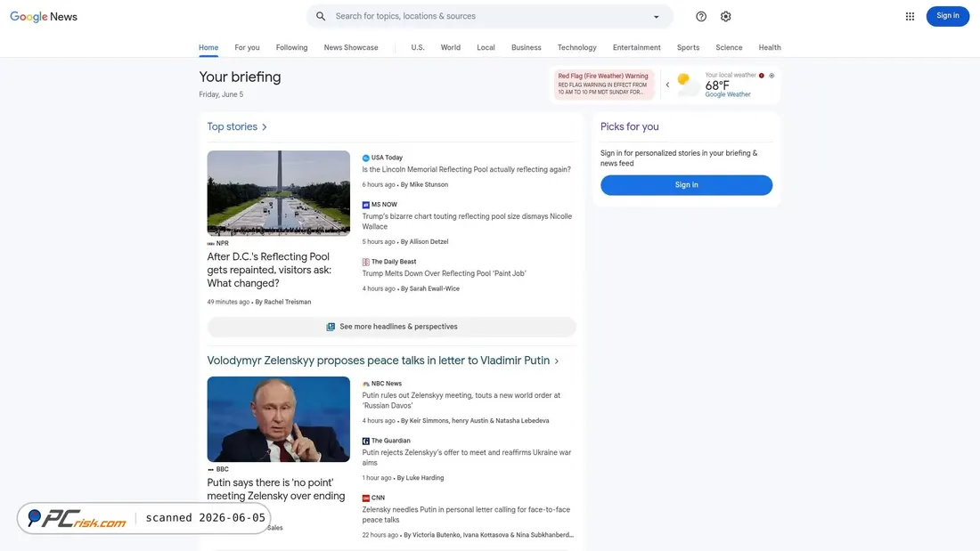Click the Red Flag Warning alert

(x=603, y=85)
